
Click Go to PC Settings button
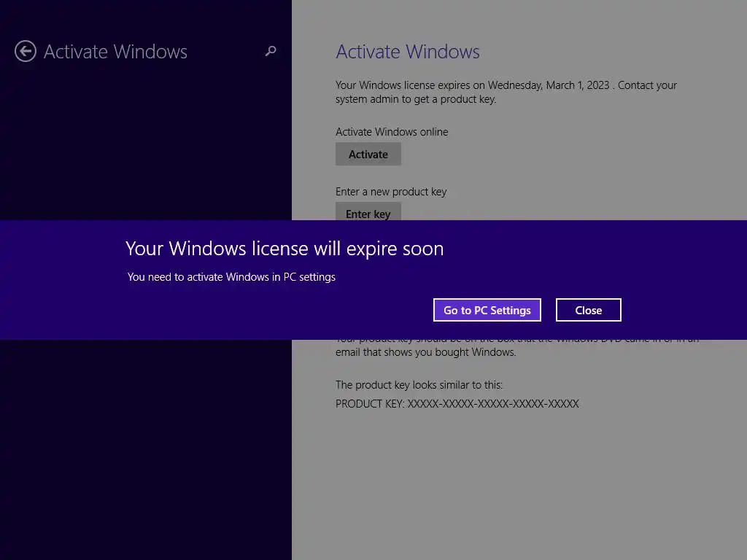[x=487, y=310]
